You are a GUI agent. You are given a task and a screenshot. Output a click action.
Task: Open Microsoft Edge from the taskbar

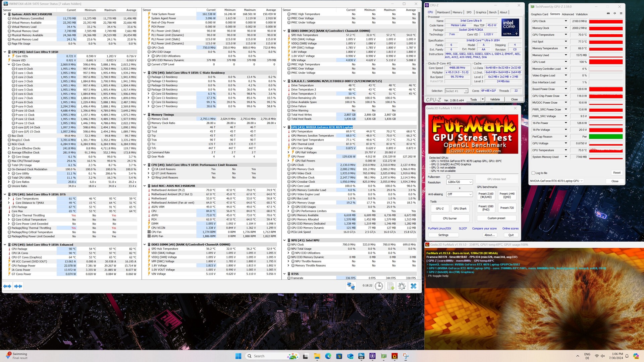point(328,356)
